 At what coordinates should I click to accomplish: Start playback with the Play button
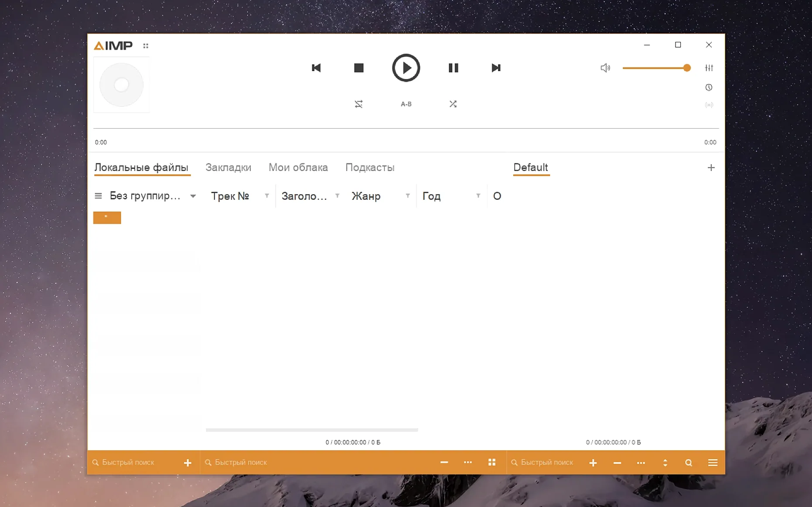pyautogui.click(x=406, y=68)
